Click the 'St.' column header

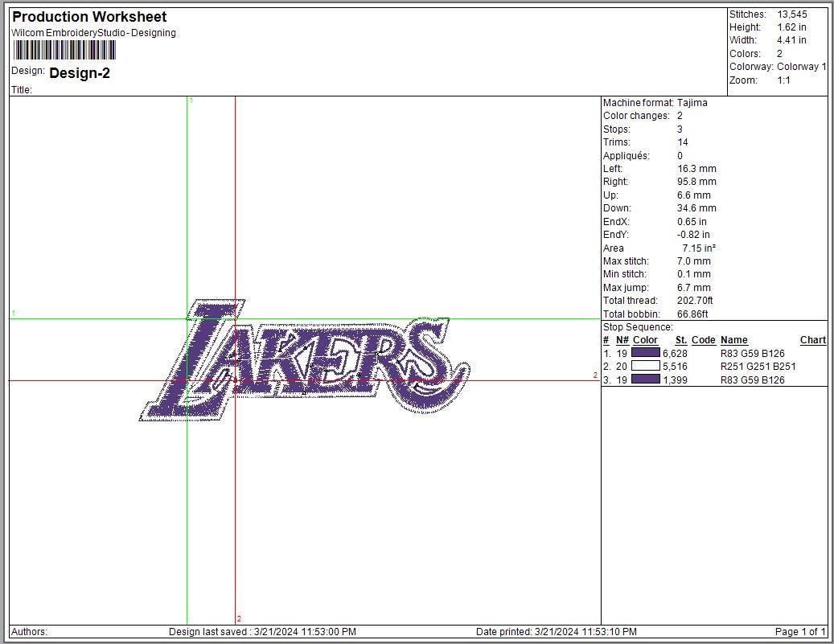[681, 340]
